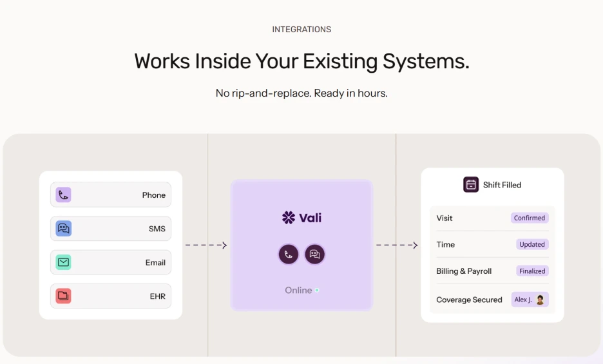
Task: Select the Phone channel row
Action: 111,195
